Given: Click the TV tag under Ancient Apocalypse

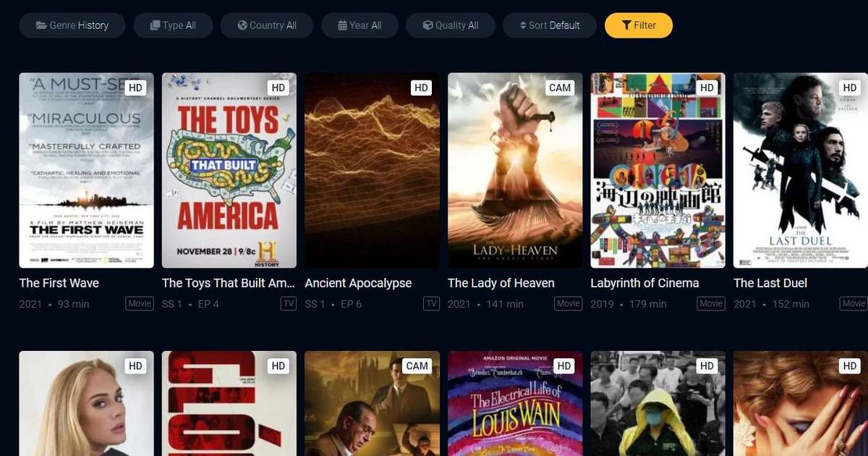Looking at the screenshot, I should tap(432, 303).
